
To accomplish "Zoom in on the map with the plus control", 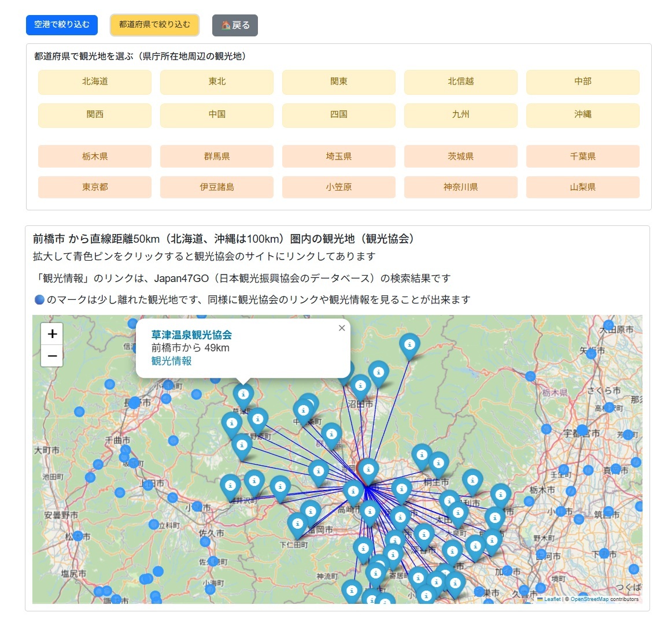I will coord(52,333).
